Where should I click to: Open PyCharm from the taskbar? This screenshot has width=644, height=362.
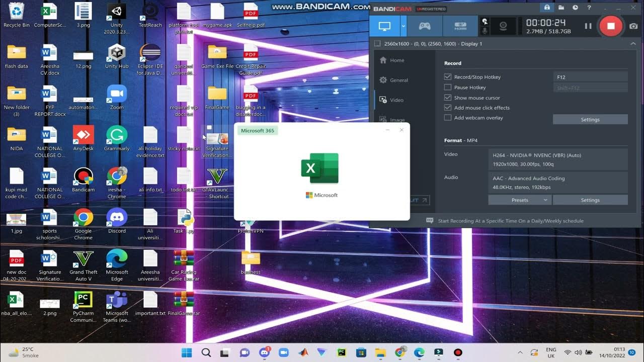[x=342, y=352]
